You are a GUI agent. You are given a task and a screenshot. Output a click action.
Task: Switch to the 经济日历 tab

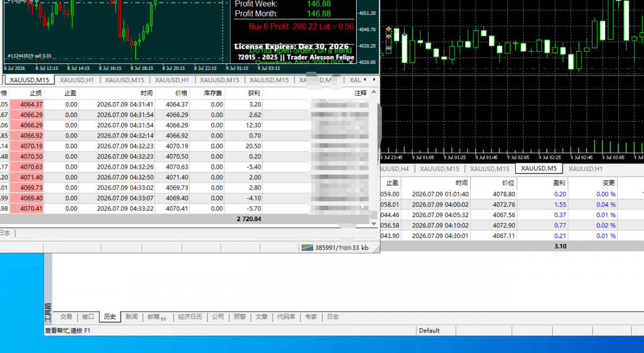coord(190,317)
